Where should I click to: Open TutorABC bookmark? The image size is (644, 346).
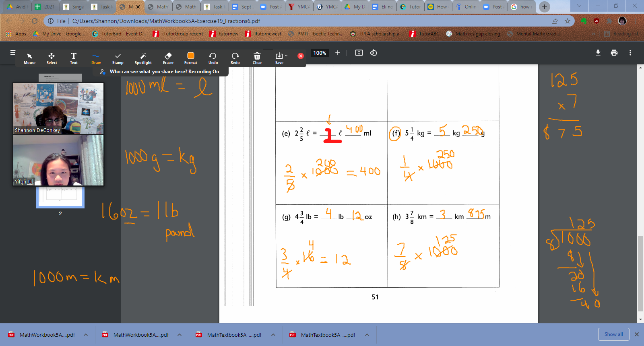(425, 34)
